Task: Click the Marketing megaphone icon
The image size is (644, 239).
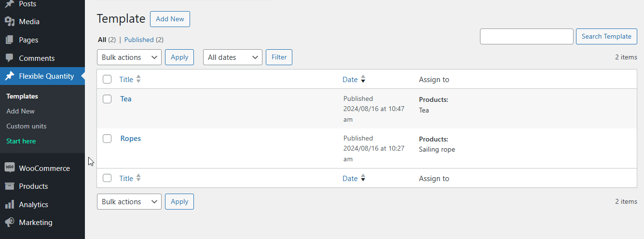Action: click(10, 223)
